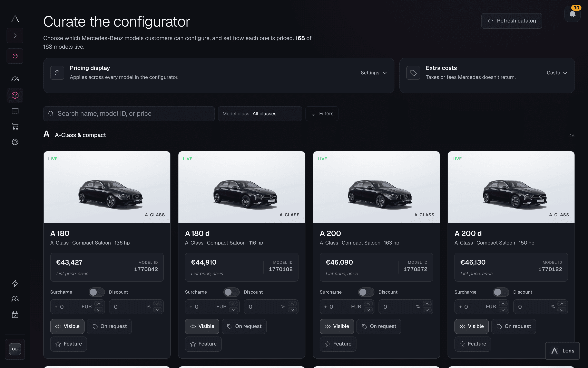
Task: Open the shopping cart sidebar icon
Action: (15, 126)
